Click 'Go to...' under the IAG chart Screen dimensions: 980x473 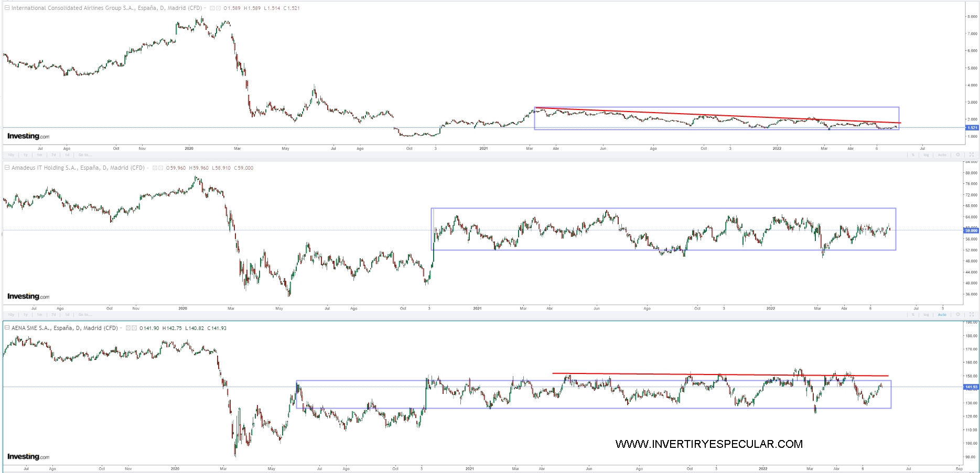[x=84, y=155]
